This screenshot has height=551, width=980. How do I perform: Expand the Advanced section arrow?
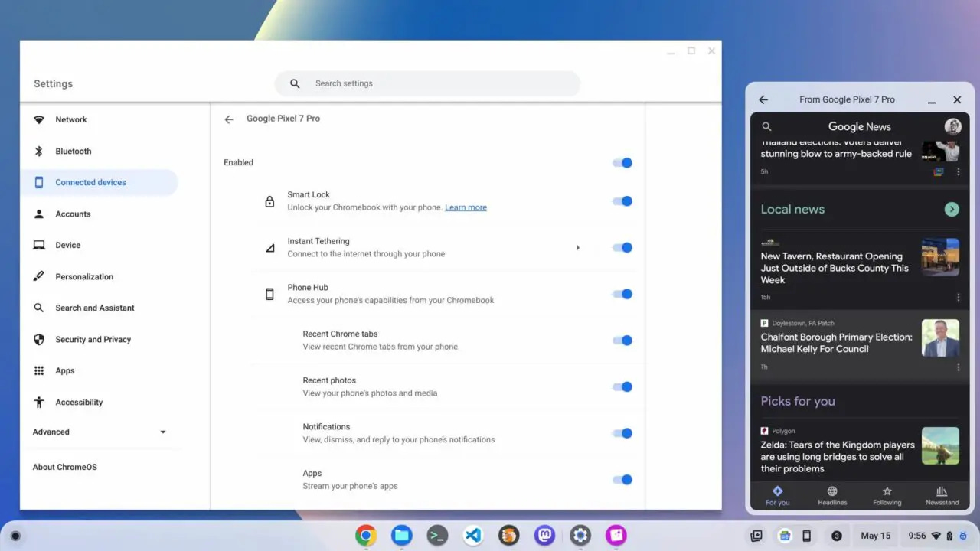[162, 432]
